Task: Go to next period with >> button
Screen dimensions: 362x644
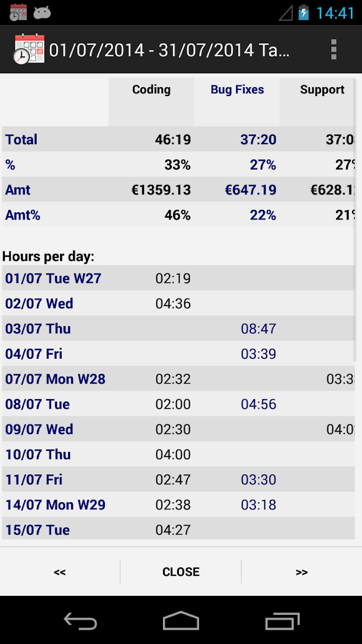Action: coord(302,572)
